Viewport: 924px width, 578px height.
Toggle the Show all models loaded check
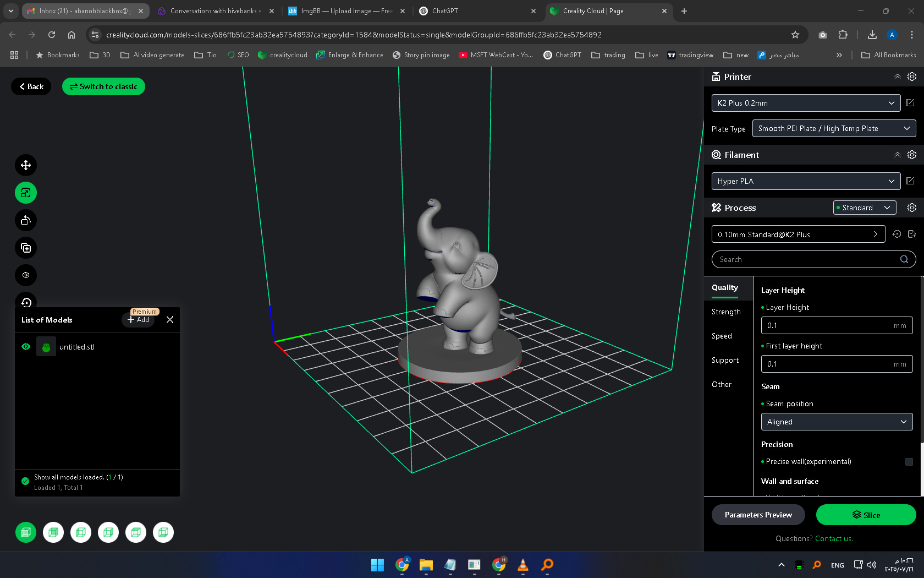point(25,481)
